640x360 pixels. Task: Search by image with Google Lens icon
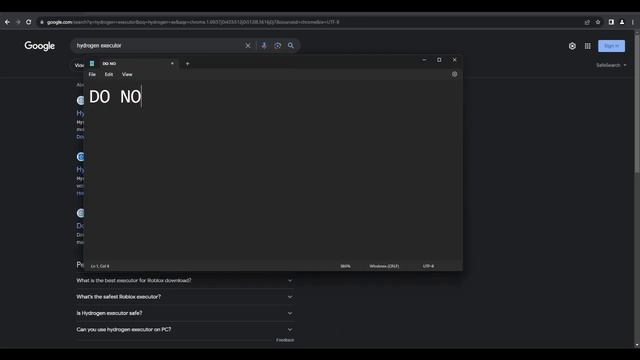click(x=278, y=46)
